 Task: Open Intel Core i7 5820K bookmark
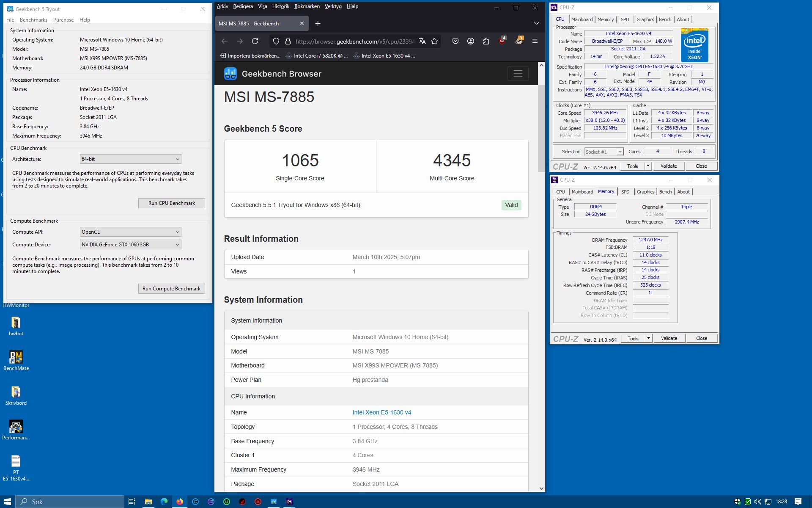(x=317, y=56)
